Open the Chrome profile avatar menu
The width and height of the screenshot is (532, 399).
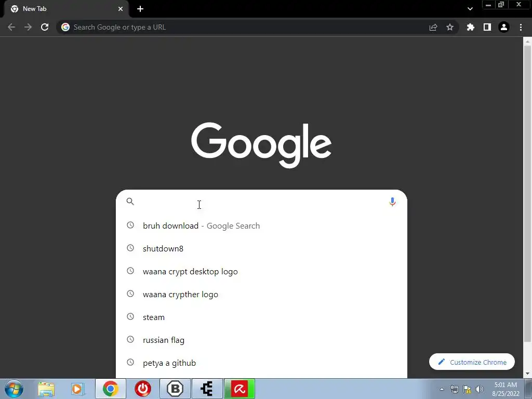pos(504,27)
